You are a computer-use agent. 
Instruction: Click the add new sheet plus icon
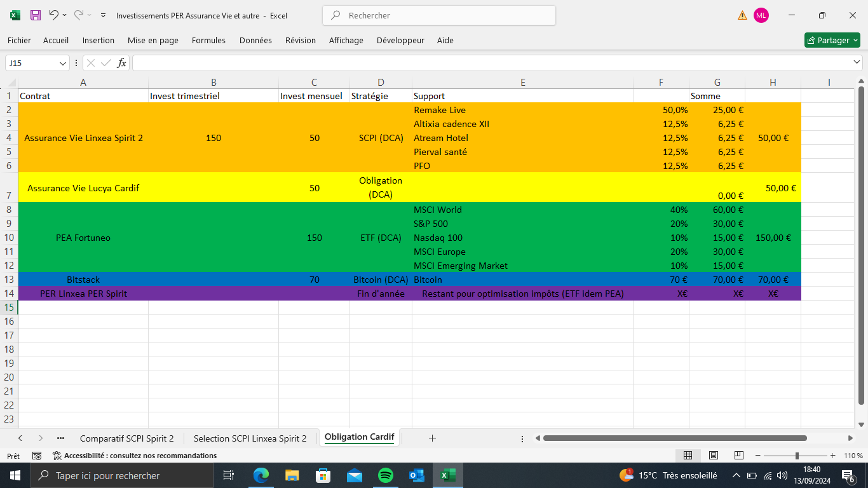tap(432, 438)
